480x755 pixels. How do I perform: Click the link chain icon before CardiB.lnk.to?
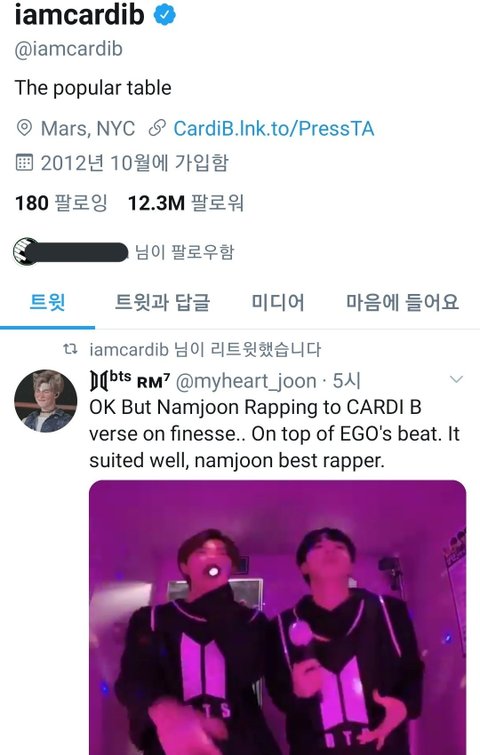[x=157, y=128]
